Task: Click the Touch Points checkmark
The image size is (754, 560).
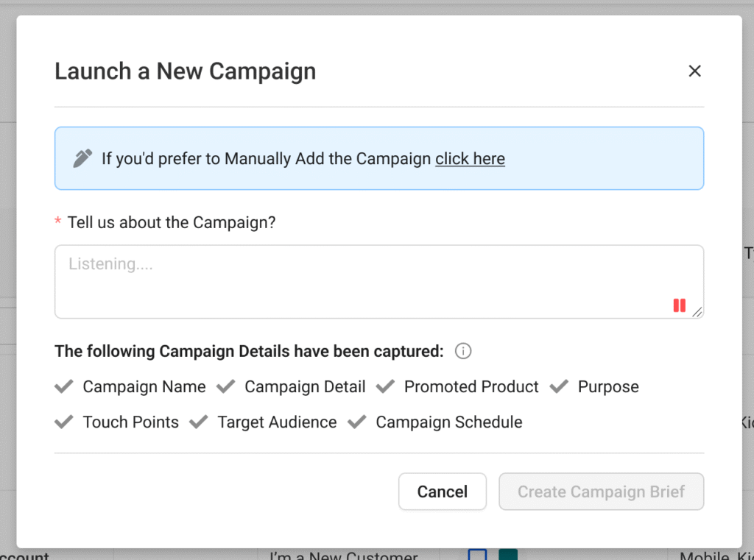Action: pyautogui.click(x=64, y=422)
